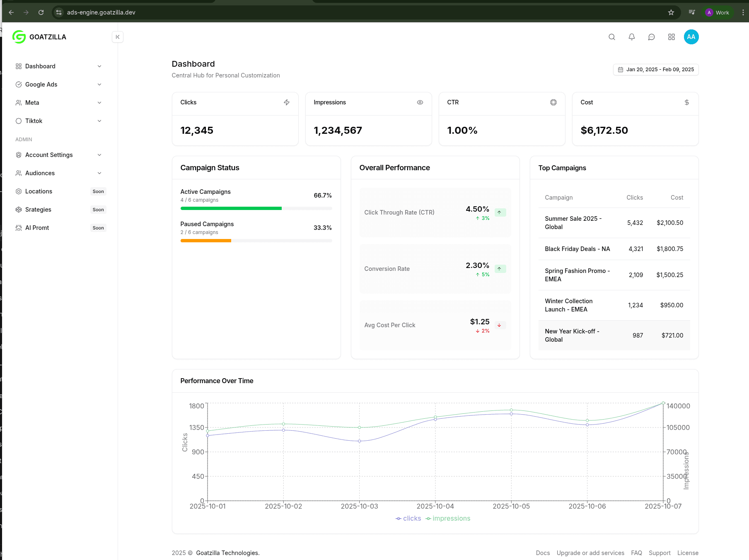Open Account Settings from the Admin section
The height and width of the screenshot is (560, 749).
[49, 154]
